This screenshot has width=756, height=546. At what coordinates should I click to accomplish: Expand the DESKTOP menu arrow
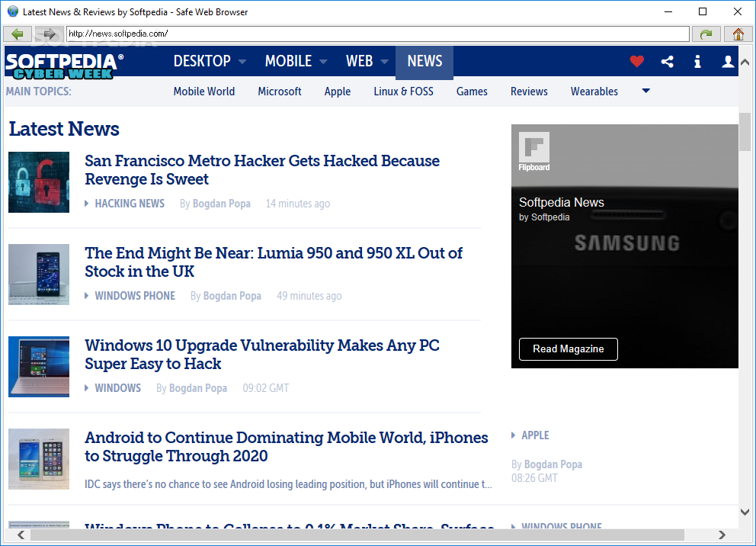242,62
